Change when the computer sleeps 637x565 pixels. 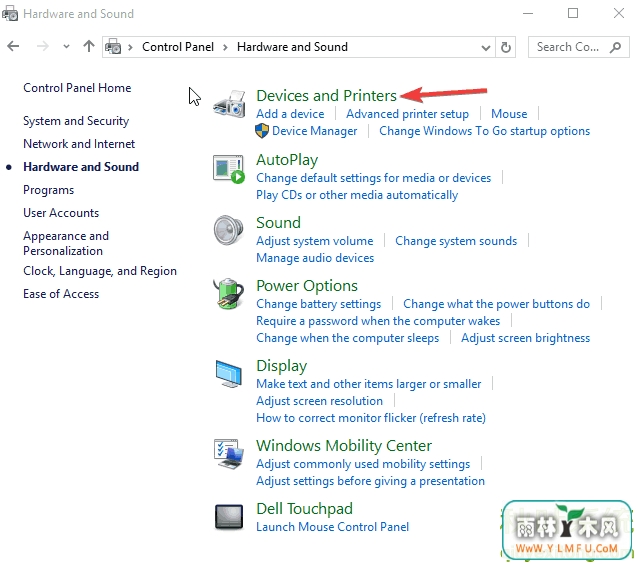coord(347,338)
